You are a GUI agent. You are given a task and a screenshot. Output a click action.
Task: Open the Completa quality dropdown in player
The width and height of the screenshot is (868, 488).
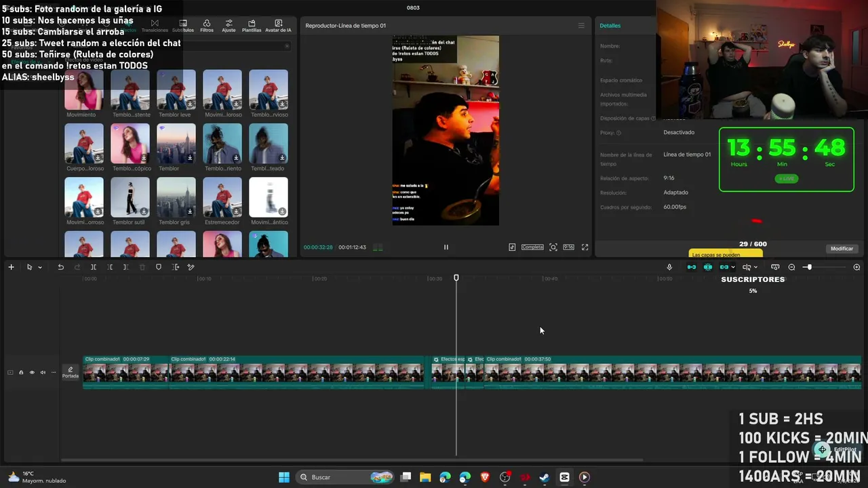532,247
